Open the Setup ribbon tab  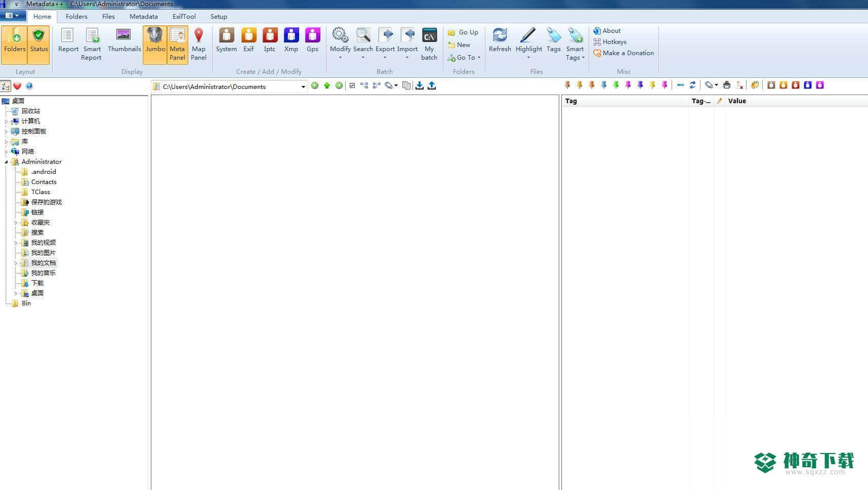[219, 16]
